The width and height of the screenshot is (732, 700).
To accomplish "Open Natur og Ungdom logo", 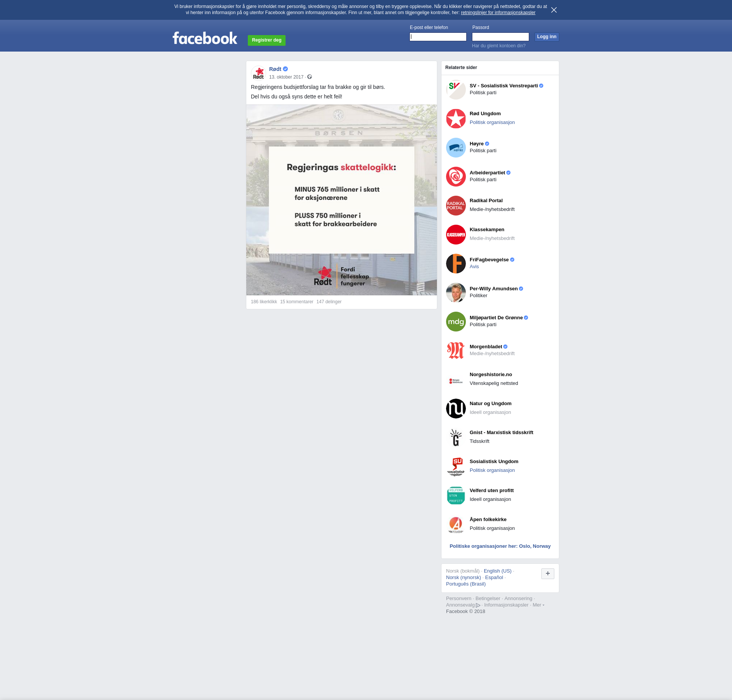I will (456, 409).
